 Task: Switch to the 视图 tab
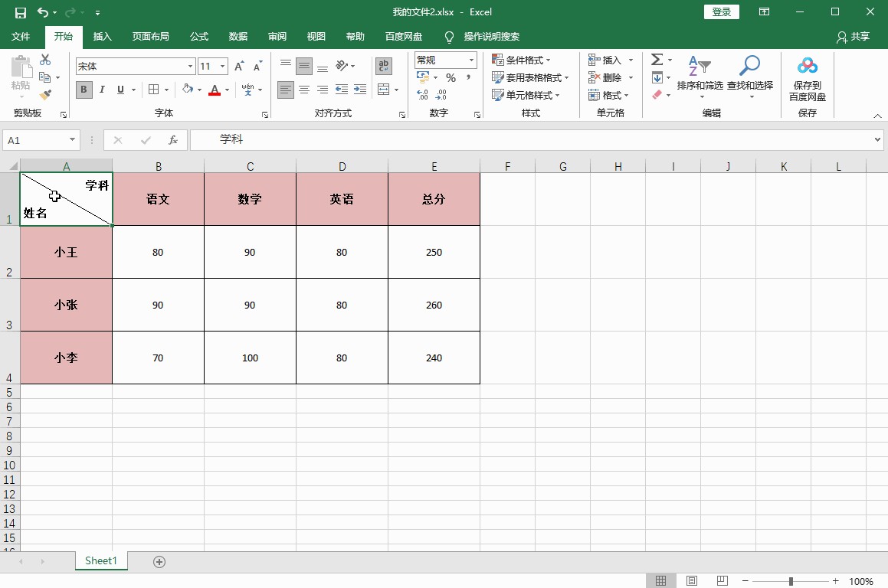click(316, 37)
